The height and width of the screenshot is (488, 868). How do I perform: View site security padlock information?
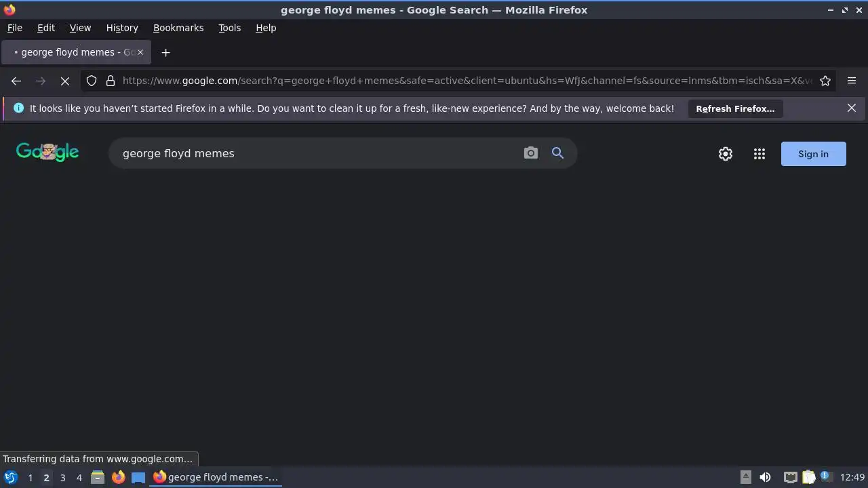pos(111,81)
